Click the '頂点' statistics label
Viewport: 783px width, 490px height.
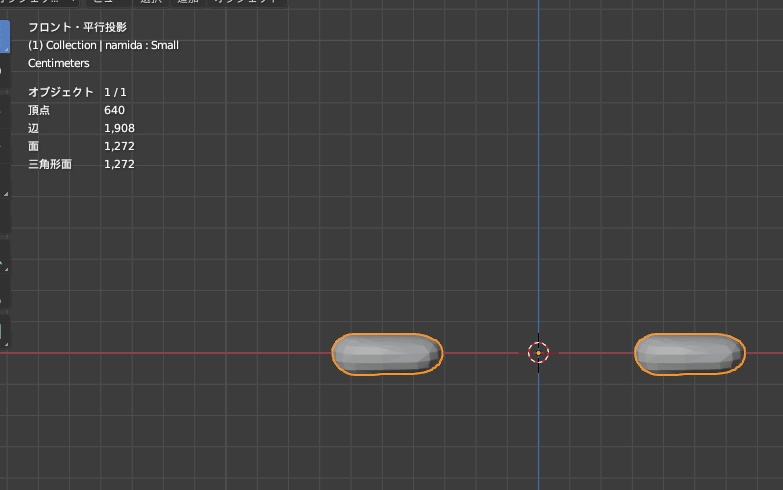click(39, 110)
